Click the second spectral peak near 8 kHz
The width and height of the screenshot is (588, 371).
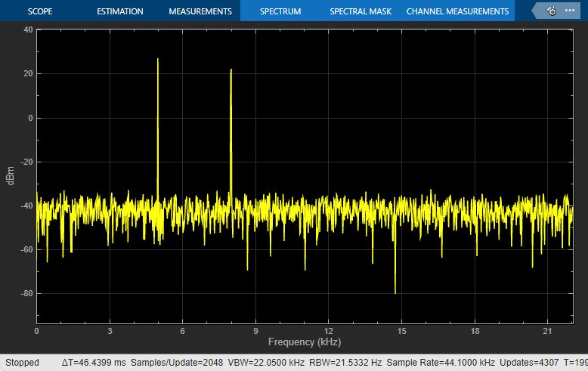[231, 70]
